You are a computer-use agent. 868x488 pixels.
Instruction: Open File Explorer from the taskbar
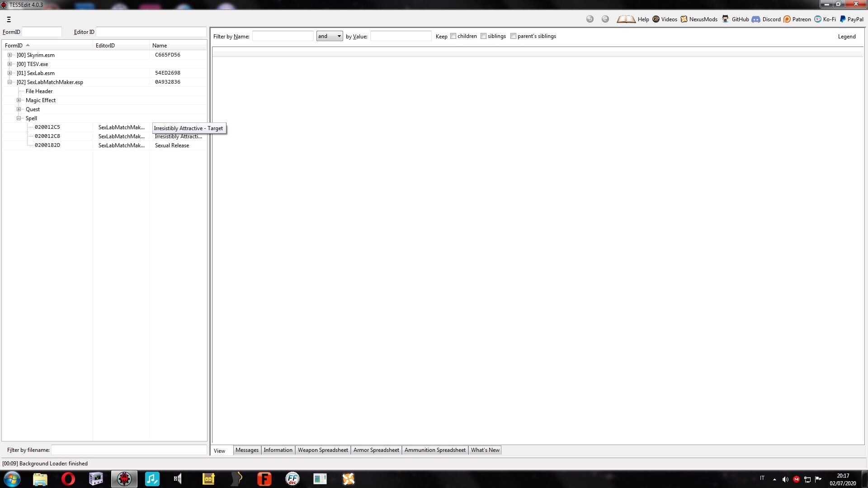coord(40,479)
